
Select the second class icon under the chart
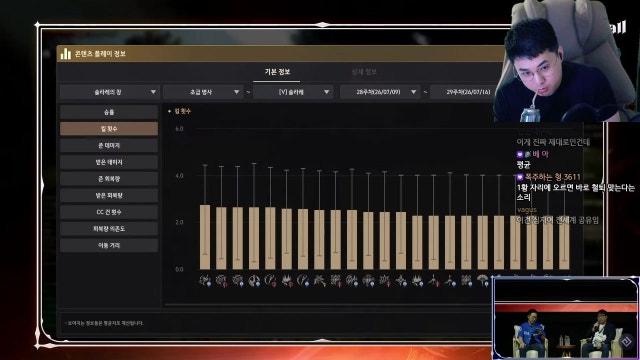[221, 280]
